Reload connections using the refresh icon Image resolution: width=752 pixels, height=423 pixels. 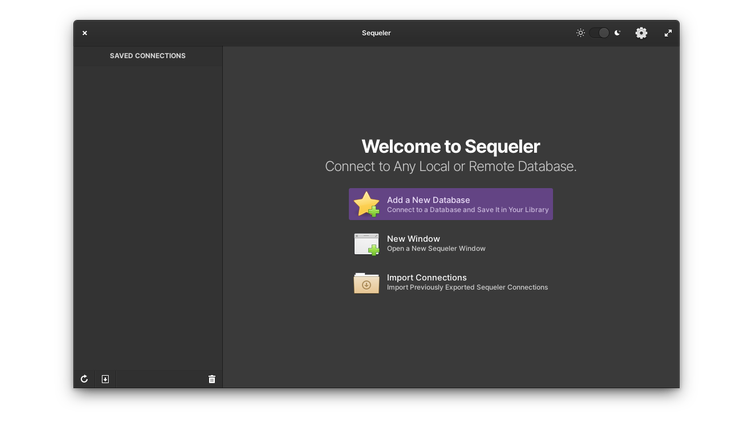click(84, 379)
